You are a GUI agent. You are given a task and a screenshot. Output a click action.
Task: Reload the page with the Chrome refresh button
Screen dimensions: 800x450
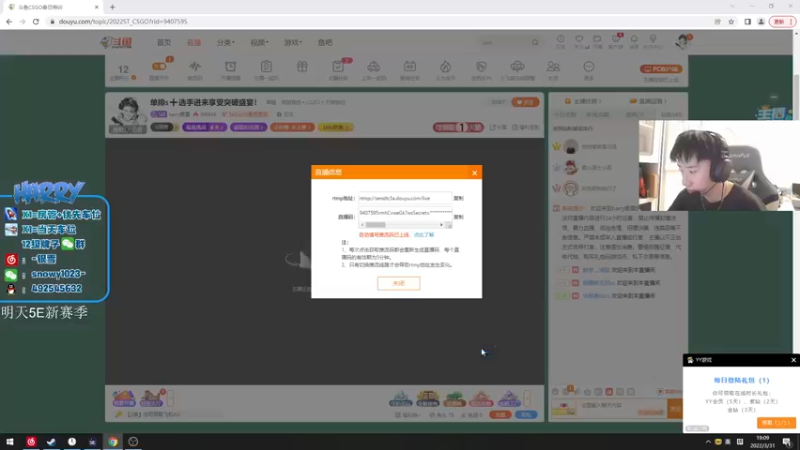click(36, 21)
